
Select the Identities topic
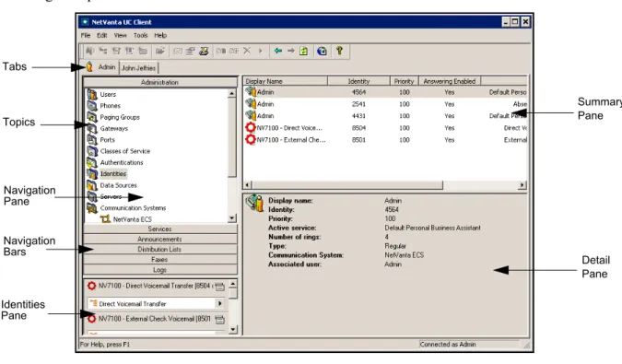click(113, 173)
